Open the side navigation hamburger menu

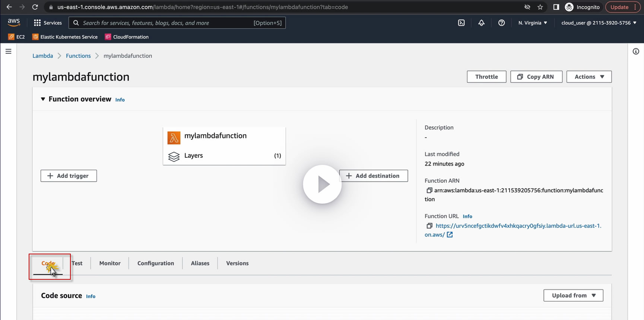click(x=9, y=51)
